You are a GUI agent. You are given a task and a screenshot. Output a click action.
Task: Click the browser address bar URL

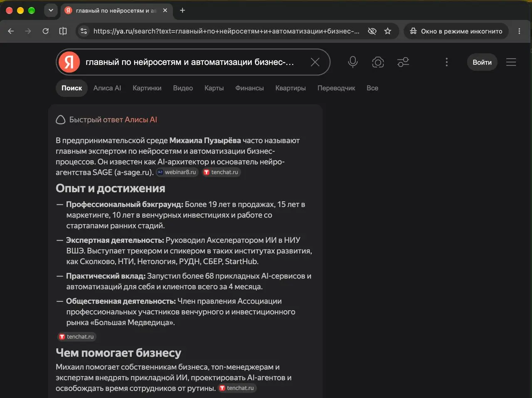[x=227, y=31]
